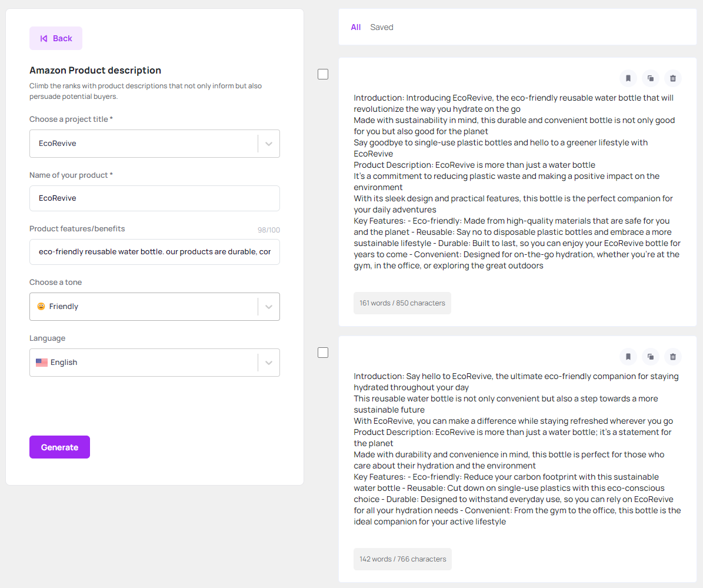This screenshot has height=588, width=703.
Task: Bookmark the first generated description (161 words)
Action: click(628, 78)
